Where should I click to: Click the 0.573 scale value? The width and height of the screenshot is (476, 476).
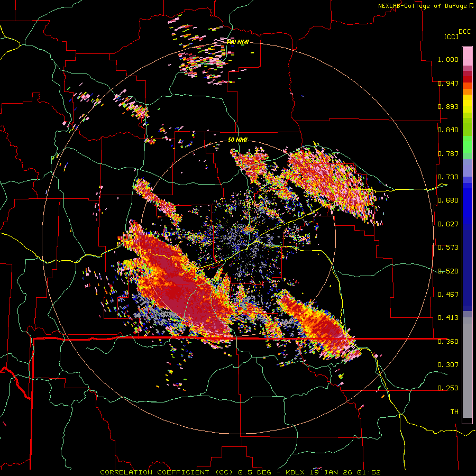click(x=448, y=248)
